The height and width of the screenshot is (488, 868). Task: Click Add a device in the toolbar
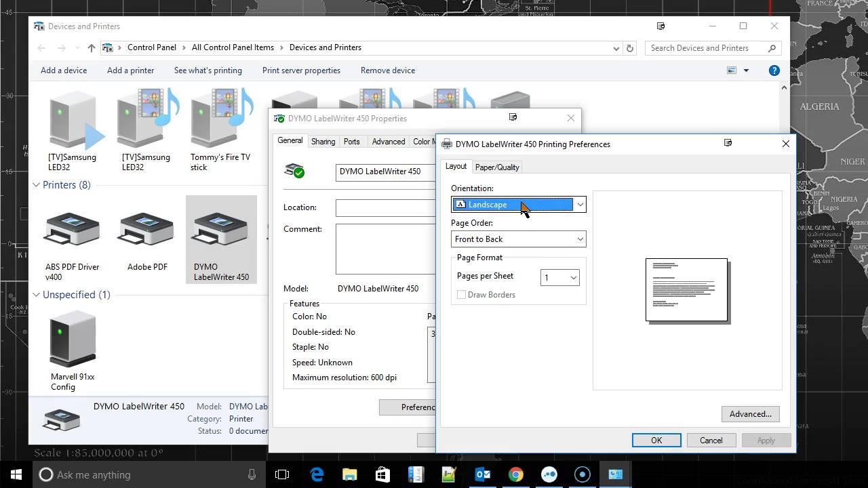point(64,70)
